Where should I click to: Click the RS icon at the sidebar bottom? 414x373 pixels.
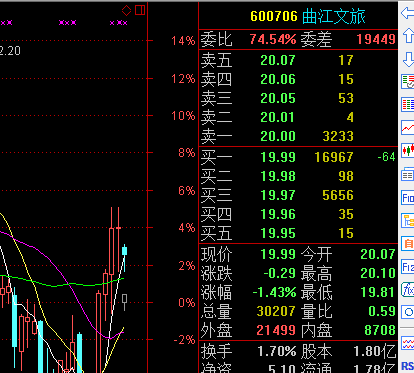407,366
